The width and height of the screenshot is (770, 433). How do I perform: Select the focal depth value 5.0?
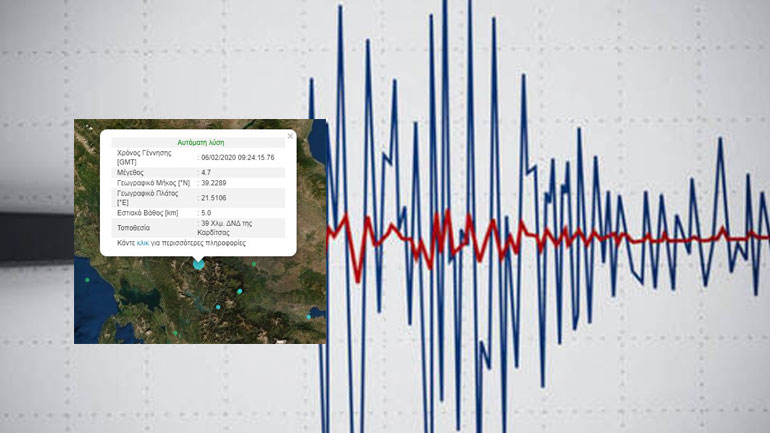(206, 212)
